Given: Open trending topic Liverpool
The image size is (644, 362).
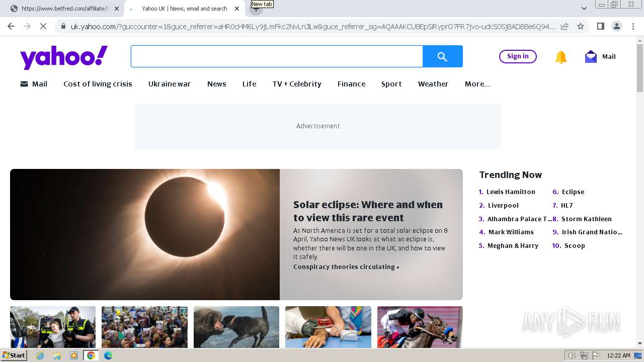Looking at the screenshot, I should coord(503,205).
